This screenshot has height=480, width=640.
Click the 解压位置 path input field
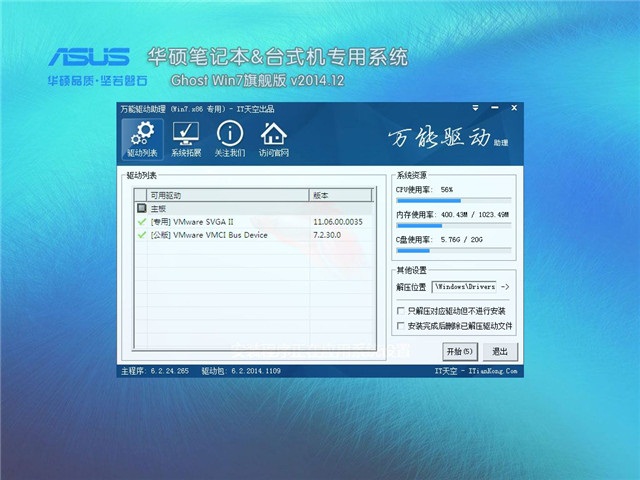[x=464, y=287]
